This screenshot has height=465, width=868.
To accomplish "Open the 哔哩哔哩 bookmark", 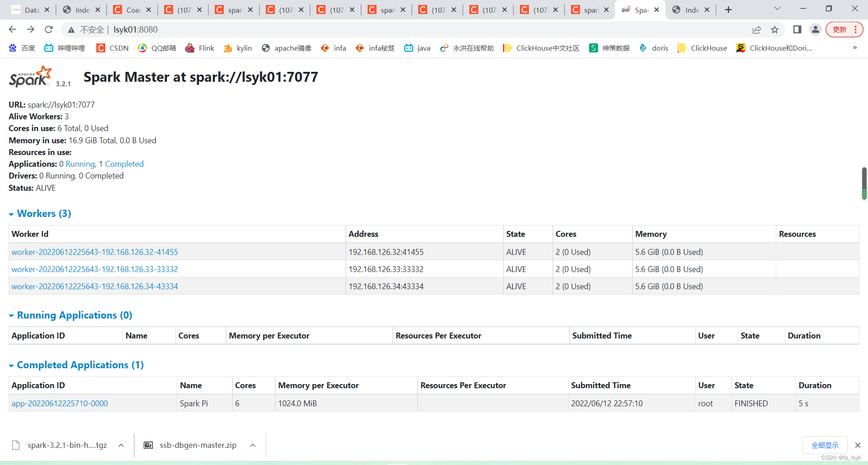I will 65,48.
